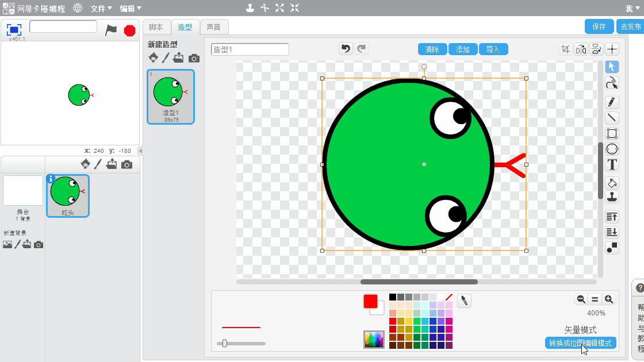644x362 pixels.
Task: Choose new sprite from library
Action: click(x=86, y=164)
